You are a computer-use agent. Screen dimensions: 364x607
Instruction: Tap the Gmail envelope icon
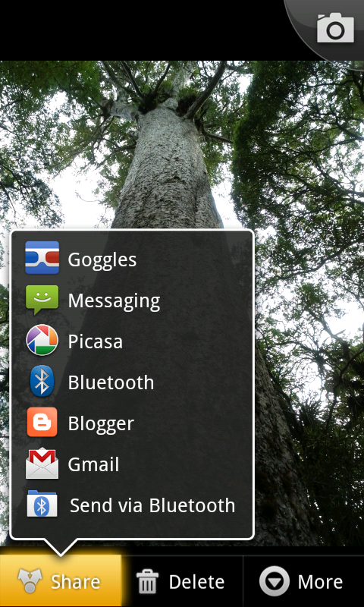coord(42,464)
